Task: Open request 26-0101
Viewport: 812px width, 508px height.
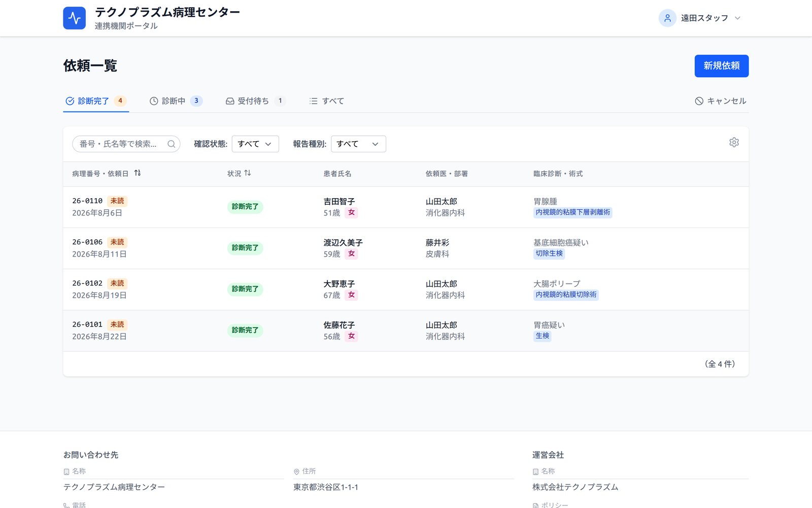Action: click(406, 331)
